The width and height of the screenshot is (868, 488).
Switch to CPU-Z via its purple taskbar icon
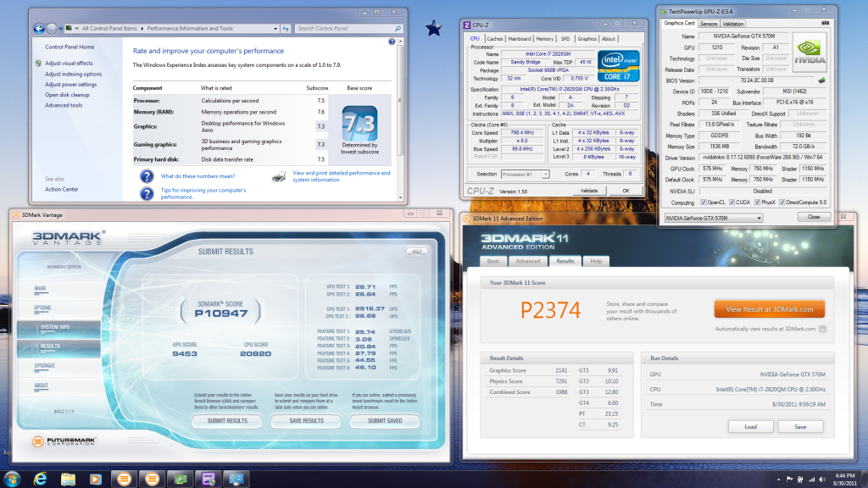209,479
